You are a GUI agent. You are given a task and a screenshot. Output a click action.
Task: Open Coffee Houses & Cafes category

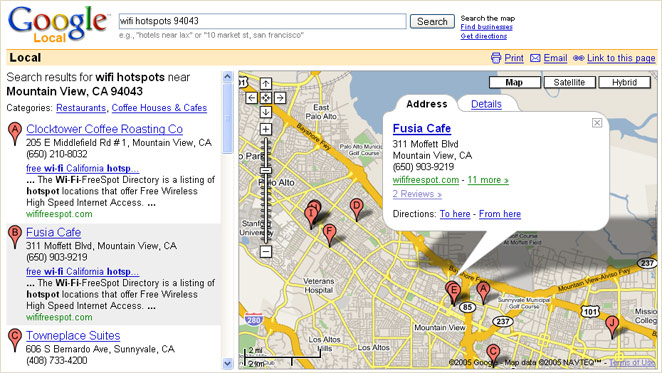[x=159, y=108]
